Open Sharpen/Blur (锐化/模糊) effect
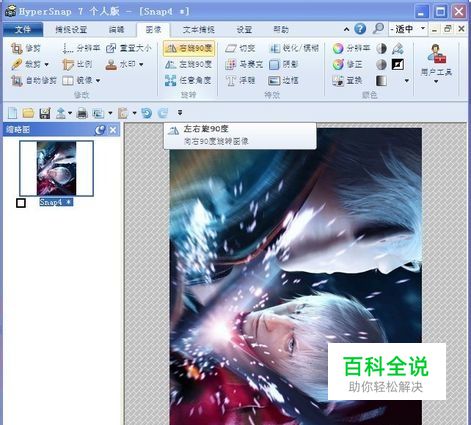Image resolution: width=471 pixels, height=425 pixels. (294, 48)
